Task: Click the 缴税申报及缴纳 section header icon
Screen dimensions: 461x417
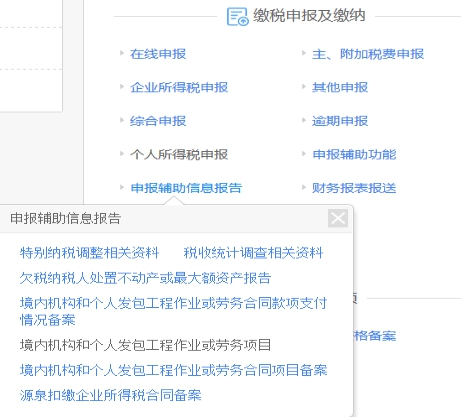Action: (237, 16)
